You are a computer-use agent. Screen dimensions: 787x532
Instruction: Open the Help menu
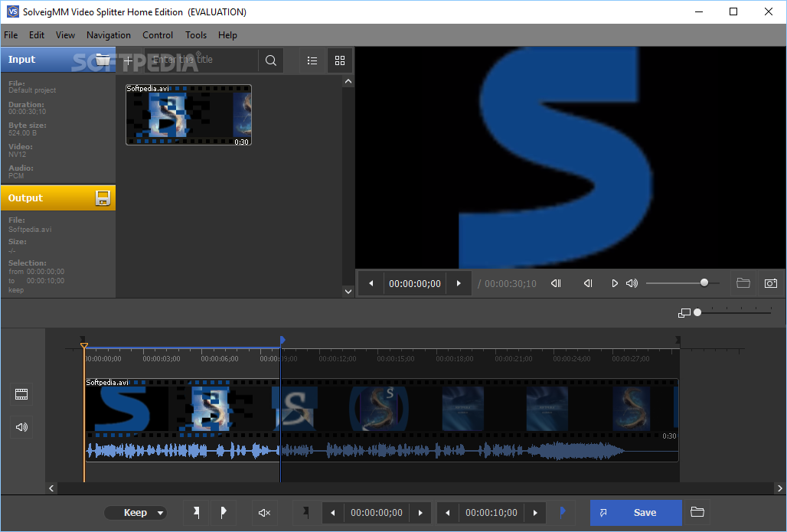coord(227,35)
